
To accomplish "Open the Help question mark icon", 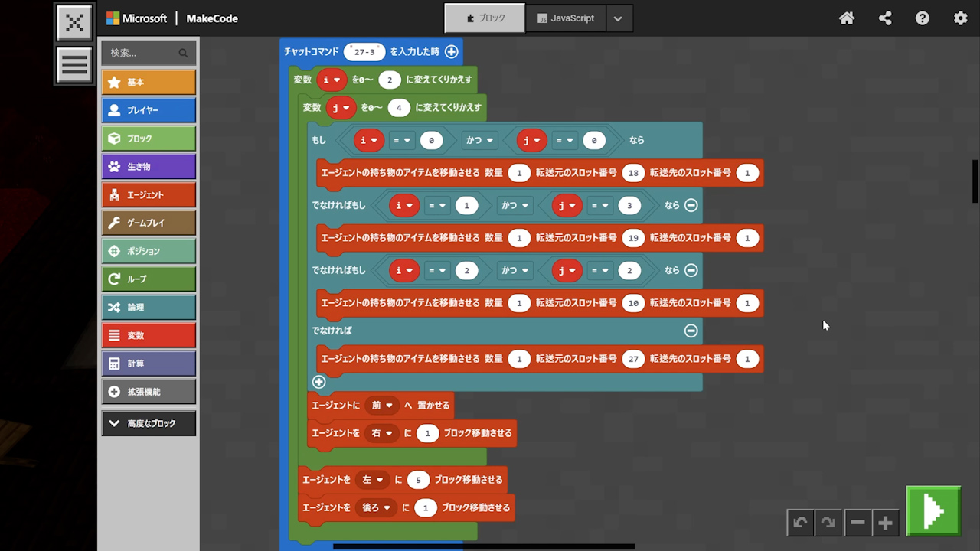I will click(923, 18).
